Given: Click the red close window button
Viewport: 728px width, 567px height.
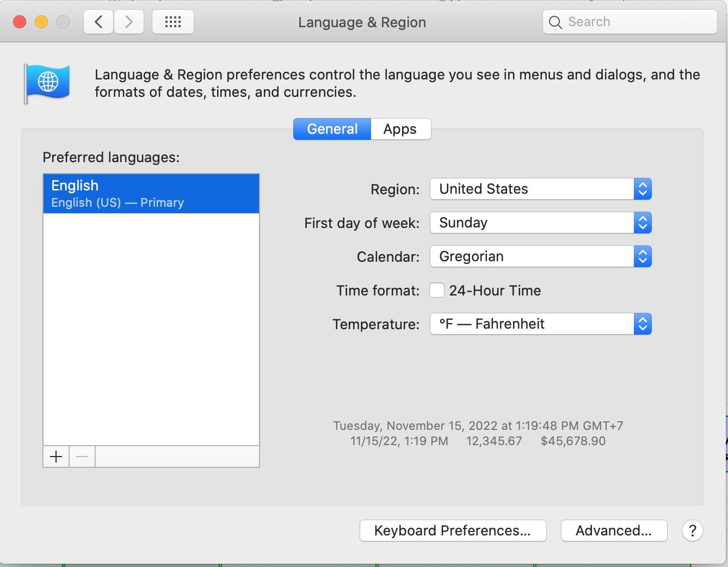Looking at the screenshot, I should (x=20, y=22).
